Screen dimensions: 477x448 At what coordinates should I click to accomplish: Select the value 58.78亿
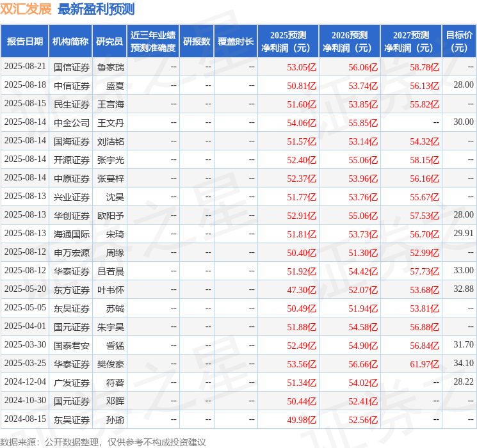pos(424,67)
